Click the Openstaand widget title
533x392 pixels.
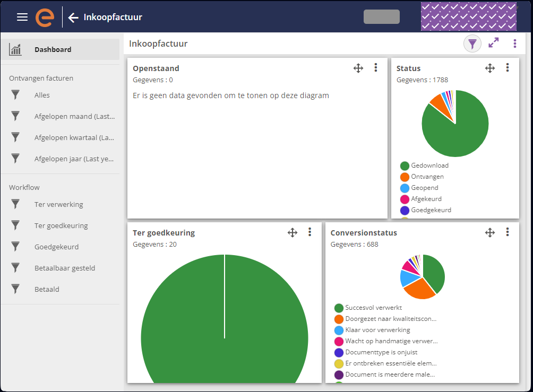[x=156, y=68]
